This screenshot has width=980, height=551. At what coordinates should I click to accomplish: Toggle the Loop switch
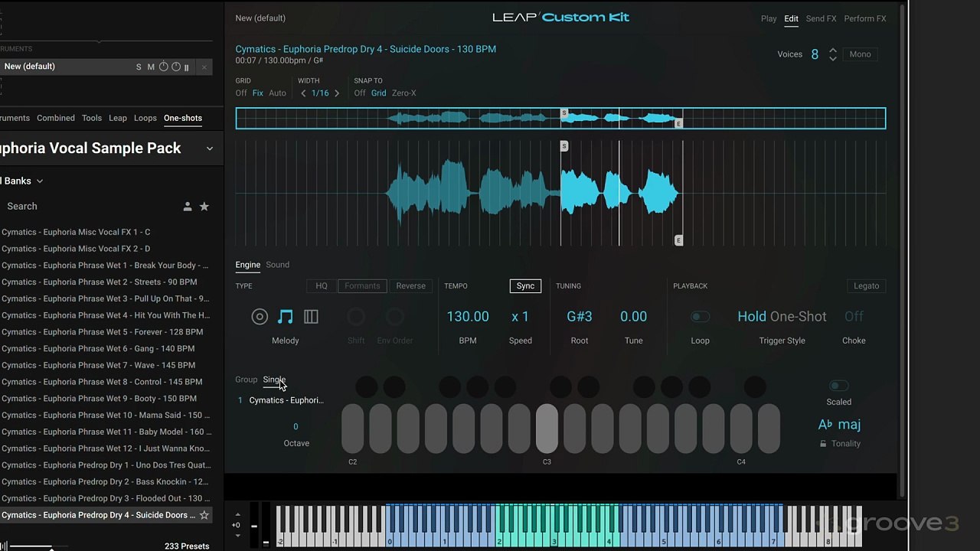[700, 317]
